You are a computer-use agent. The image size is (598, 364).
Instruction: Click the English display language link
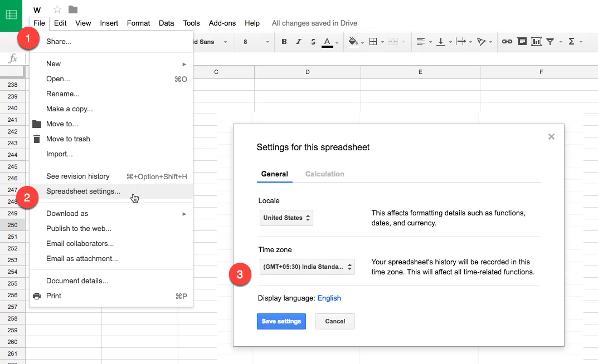(x=329, y=298)
